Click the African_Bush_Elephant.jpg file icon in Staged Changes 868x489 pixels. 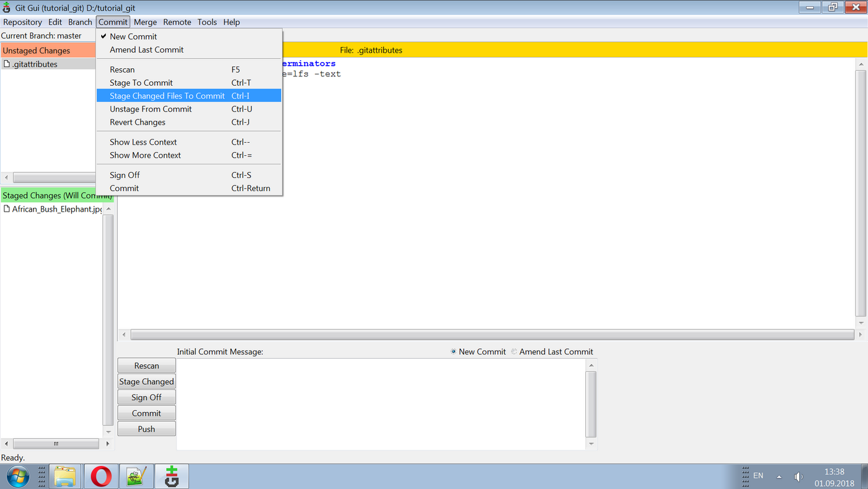click(7, 209)
